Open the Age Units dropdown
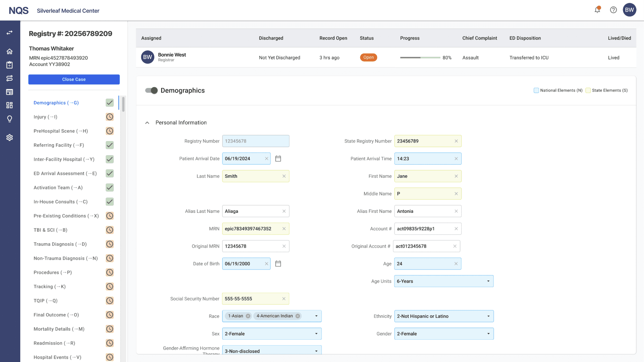 (x=488, y=281)
